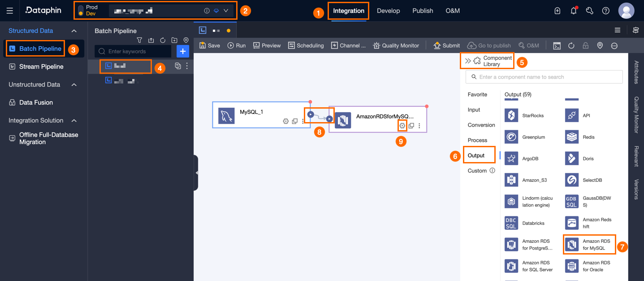
Task: Select the Amazon RDS for MySQL component
Action: tap(589, 244)
